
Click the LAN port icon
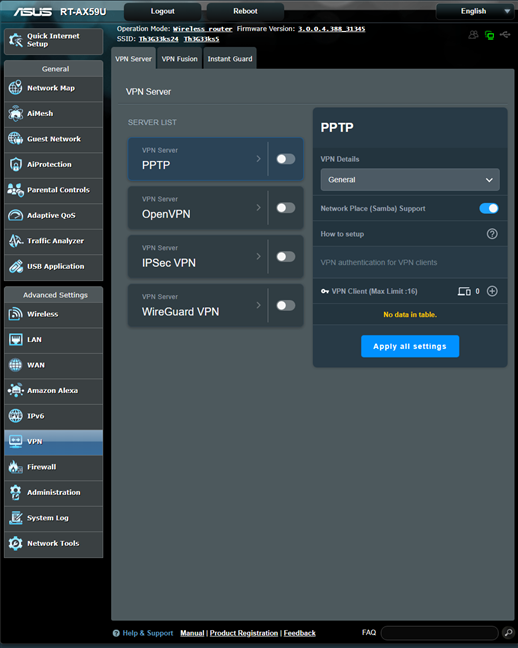[x=15, y=340]
